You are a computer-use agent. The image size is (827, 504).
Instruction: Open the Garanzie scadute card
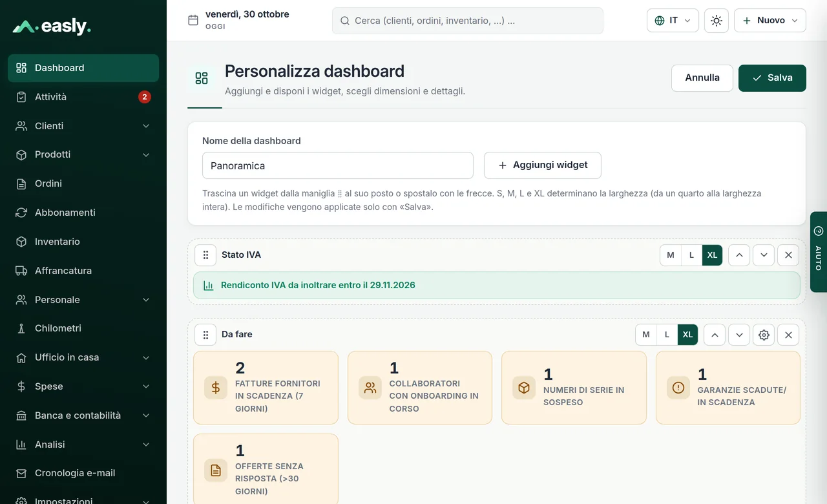728,388
